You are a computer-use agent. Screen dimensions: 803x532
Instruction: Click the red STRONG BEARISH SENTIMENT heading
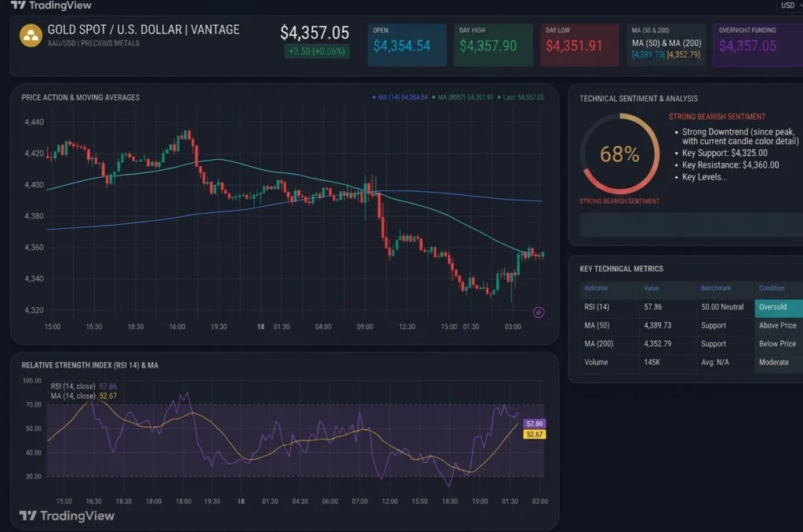717,117
